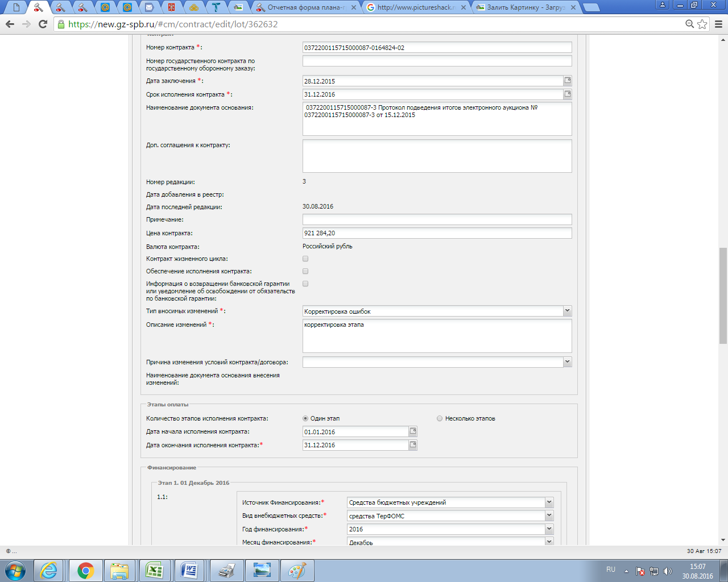Open calendar picker for Срок исполнения контракта
The image size is (728, 582).
(568, 94)
